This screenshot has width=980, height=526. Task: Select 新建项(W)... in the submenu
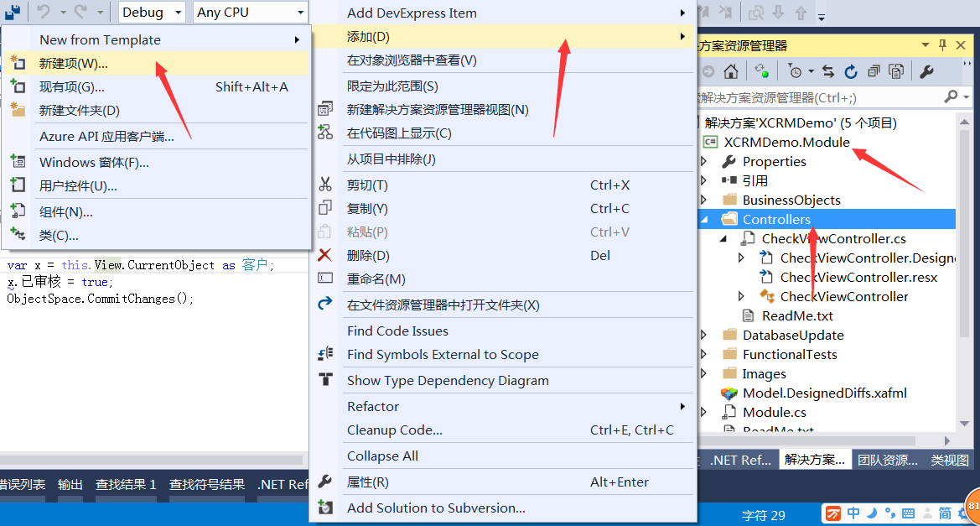click(156, 63)
